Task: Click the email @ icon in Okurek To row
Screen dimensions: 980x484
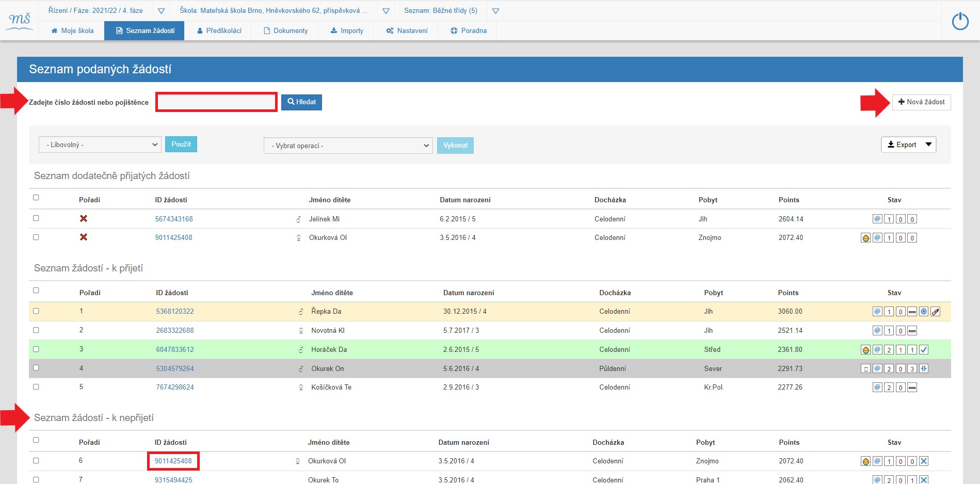Action: 877,480
